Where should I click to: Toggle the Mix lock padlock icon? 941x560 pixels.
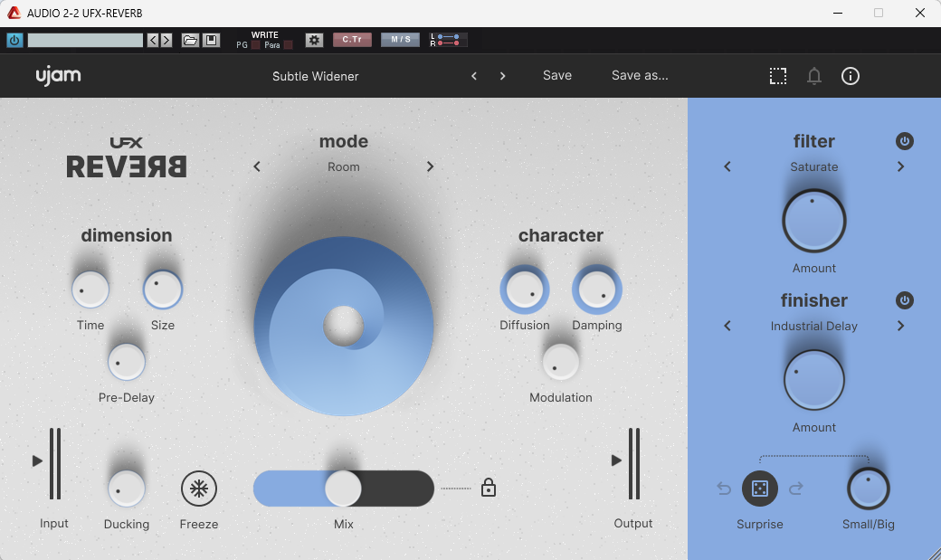point(489,488)
